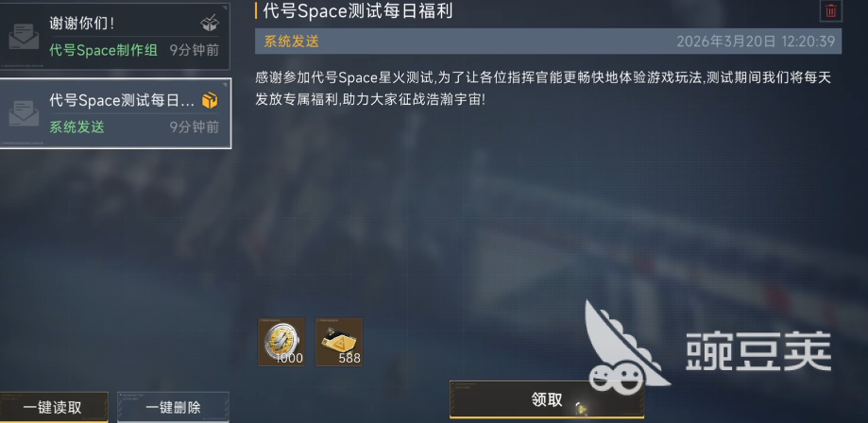Click the opened-box icon on 谢谢你们 mail
Viewport: 868px width, 423px height.
pos(210,23)
